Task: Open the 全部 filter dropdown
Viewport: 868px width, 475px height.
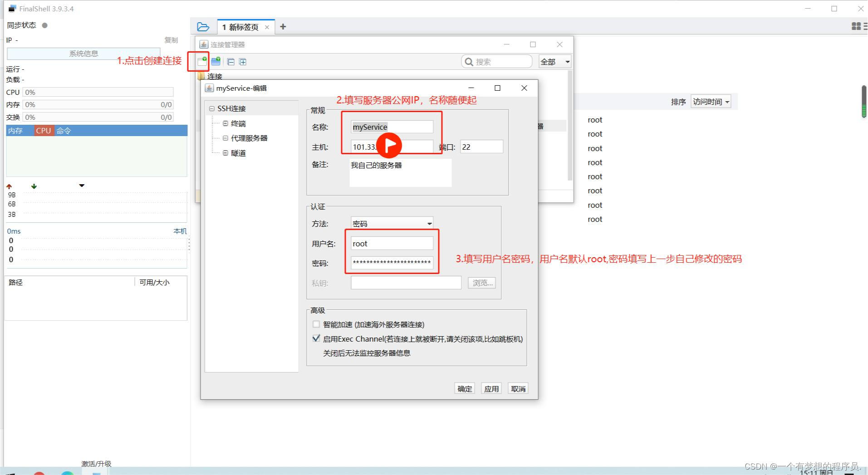Action: click(x=554, y=62)
